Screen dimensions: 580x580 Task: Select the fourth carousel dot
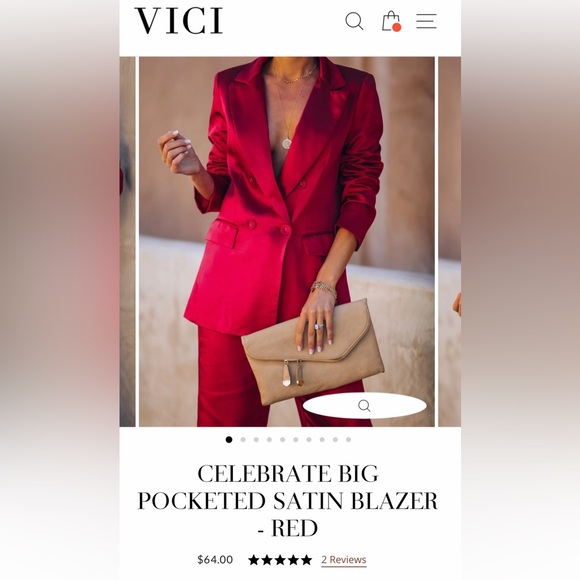269,439
